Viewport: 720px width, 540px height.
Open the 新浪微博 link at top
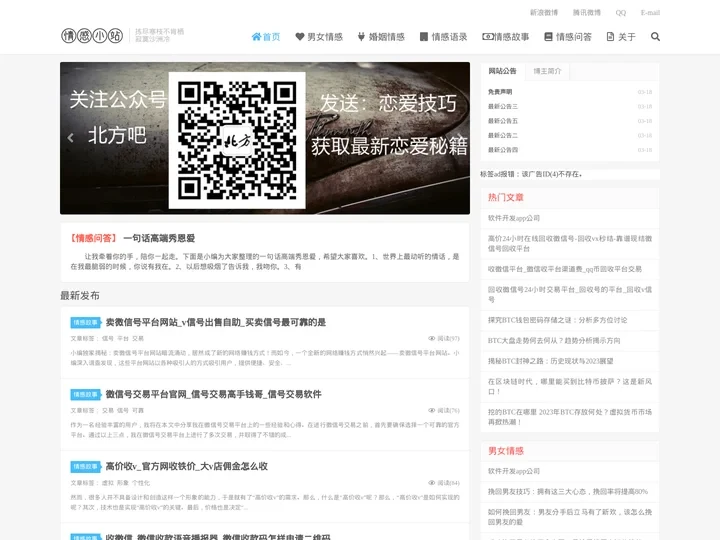544,13
